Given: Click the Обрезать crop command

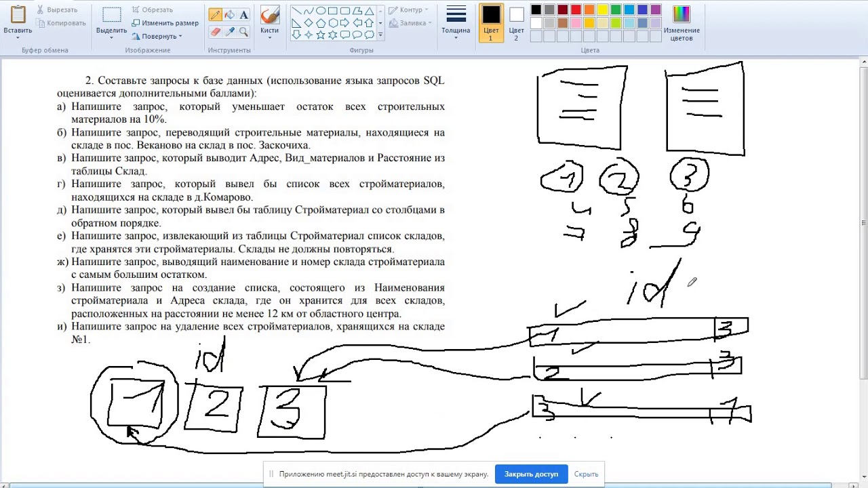Looking at the screenshot, I should pos(152,10).
